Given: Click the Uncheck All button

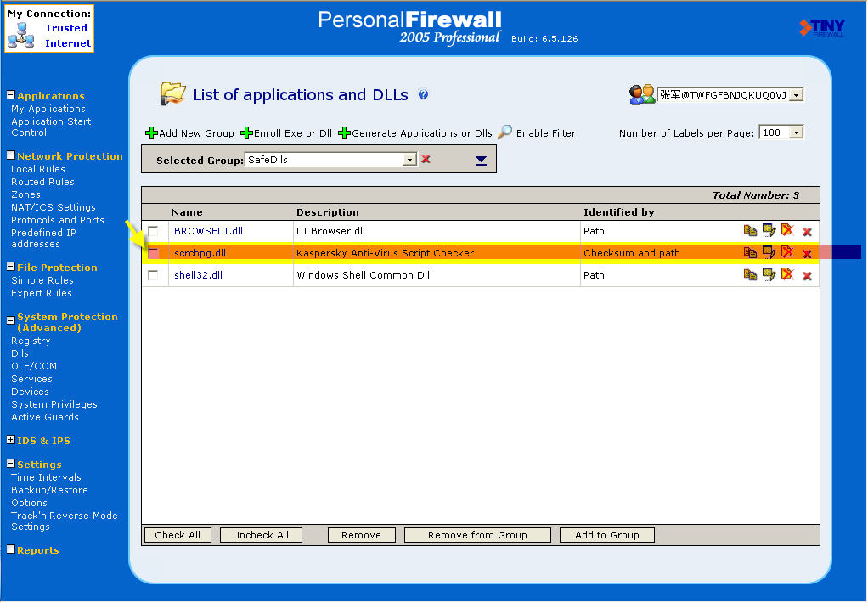Looking at the screenshot, I should [x=261, y=535].
